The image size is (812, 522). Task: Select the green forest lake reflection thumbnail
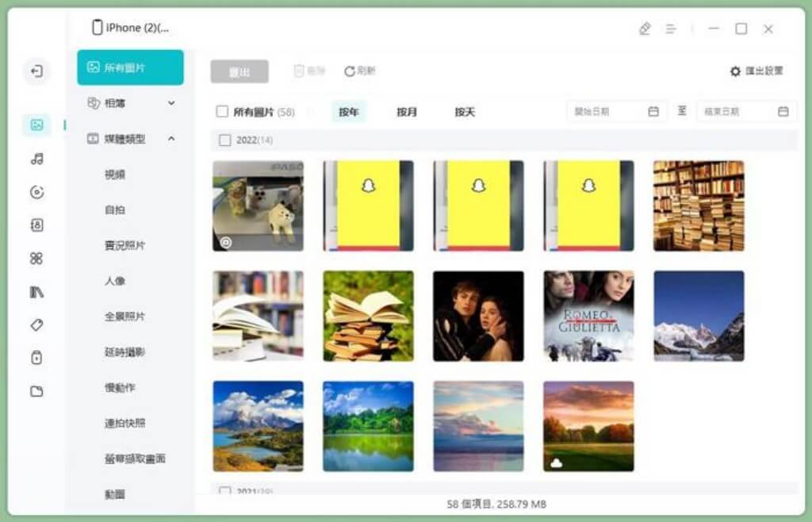coord(369,426)
